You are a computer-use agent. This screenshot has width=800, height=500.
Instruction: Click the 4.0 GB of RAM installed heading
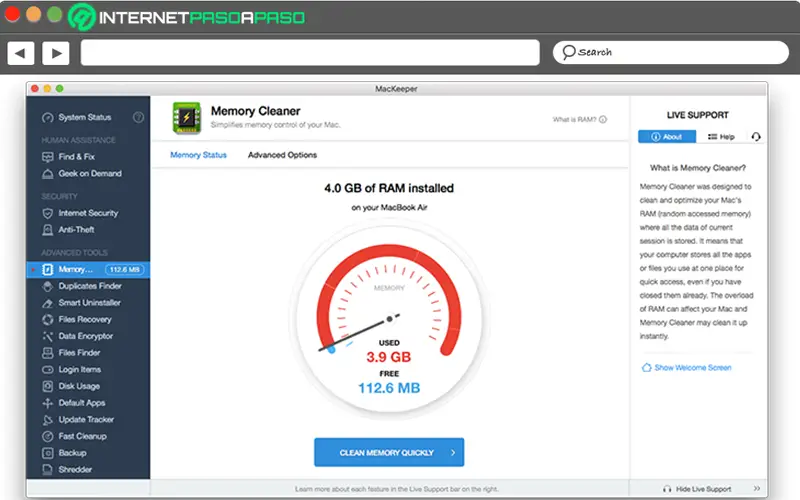tap(389, 188)
